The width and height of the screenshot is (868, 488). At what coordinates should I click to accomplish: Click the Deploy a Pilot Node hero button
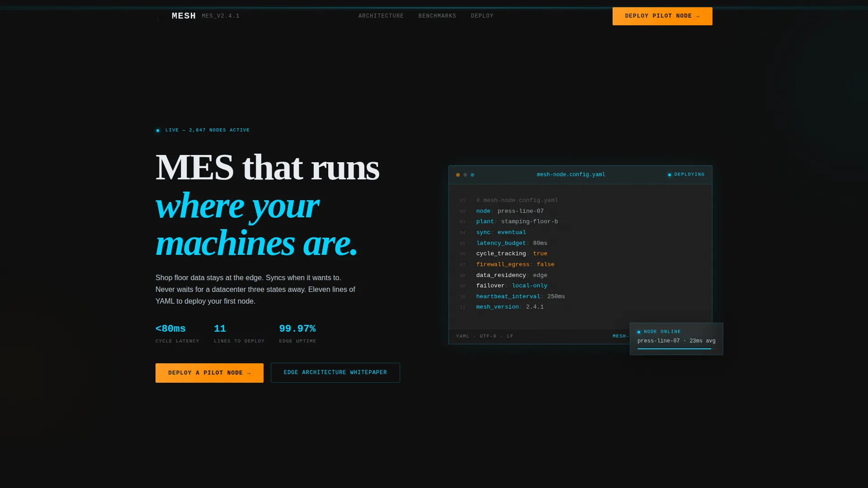pyautogui.click(x=209, y=373)
